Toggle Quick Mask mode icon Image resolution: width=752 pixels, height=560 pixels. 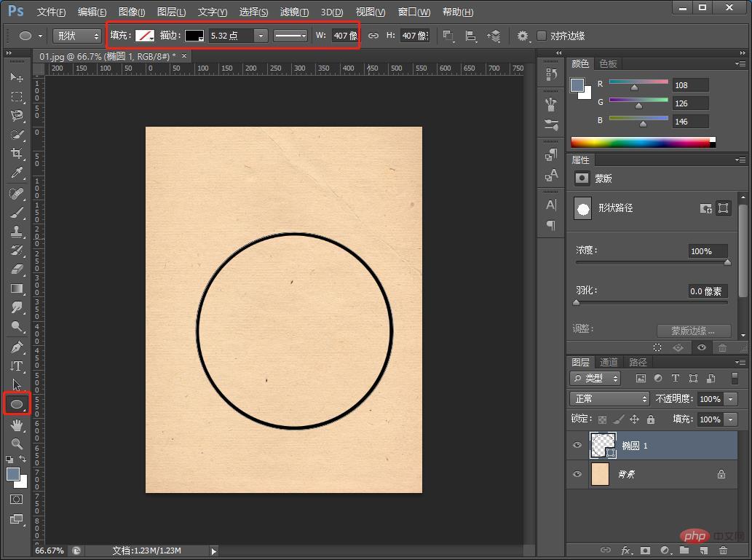tap(17, 500)
